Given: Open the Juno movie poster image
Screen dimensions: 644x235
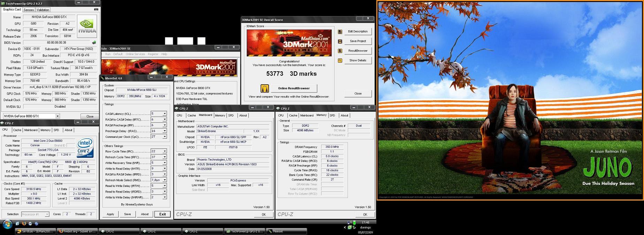Looking at the screenshot, I should (x=510, y=101).
